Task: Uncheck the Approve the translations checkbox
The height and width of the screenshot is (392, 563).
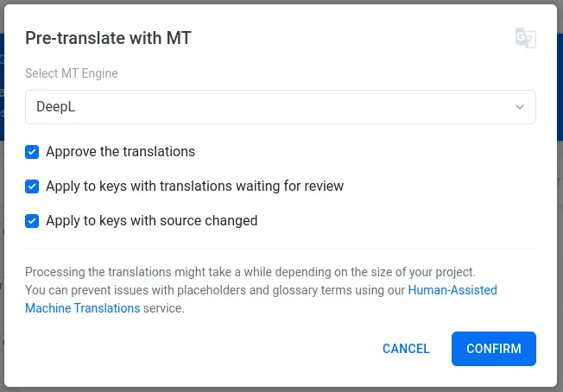Action: [32, 152]
